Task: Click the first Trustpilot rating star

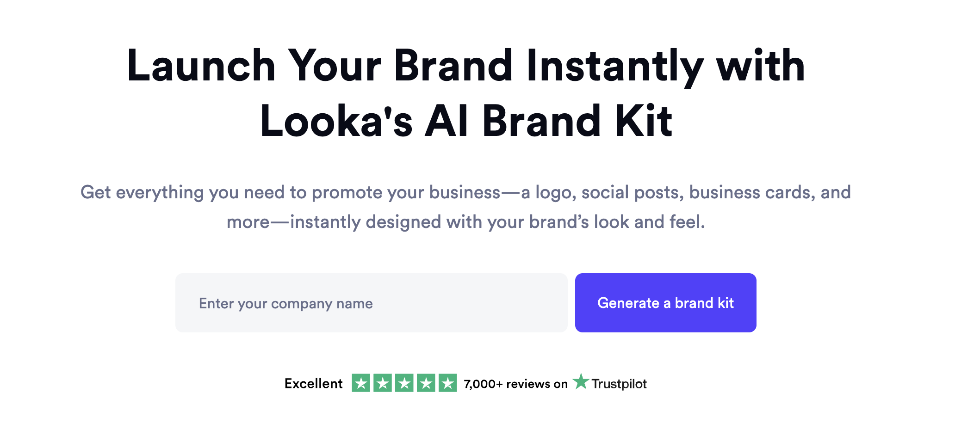Action: [x=361, y=383]
